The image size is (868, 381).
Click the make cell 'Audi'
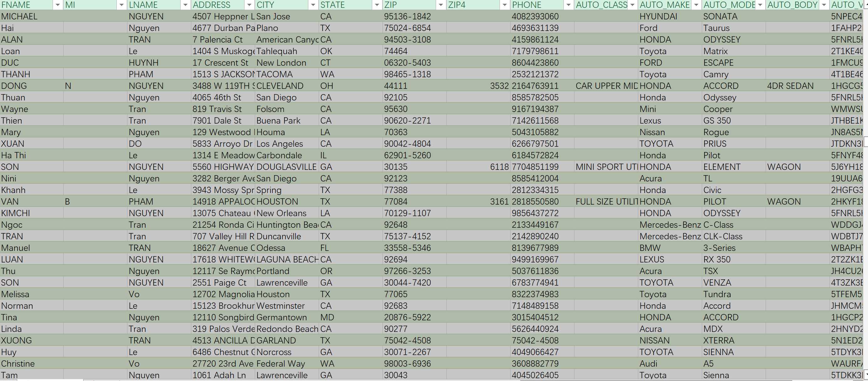670,363
